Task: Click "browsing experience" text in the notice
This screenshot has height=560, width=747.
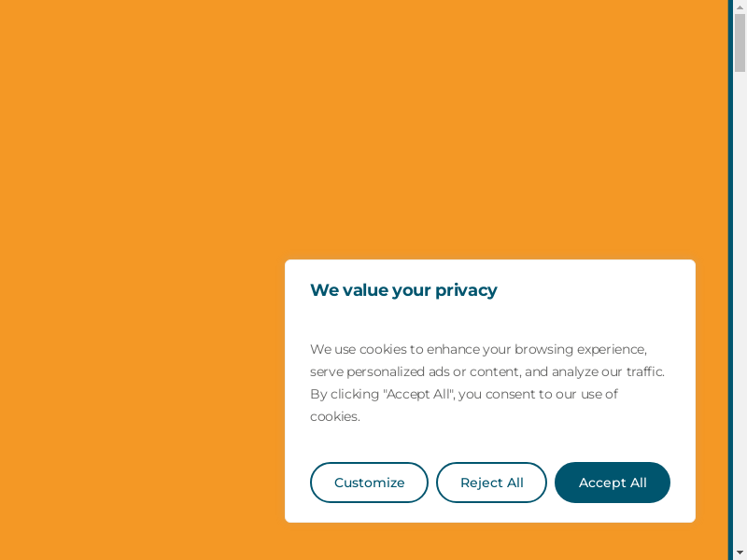Action: [x=579, y=349]
